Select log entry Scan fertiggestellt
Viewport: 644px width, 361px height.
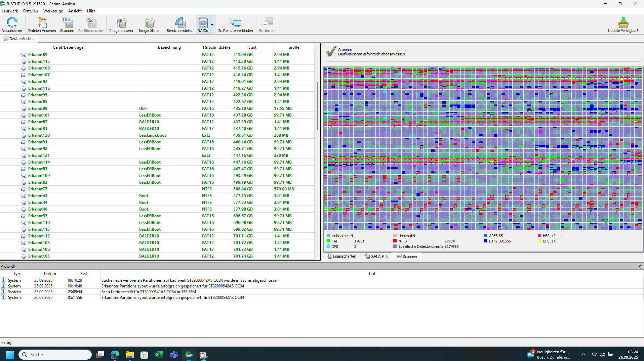point(322,292)
